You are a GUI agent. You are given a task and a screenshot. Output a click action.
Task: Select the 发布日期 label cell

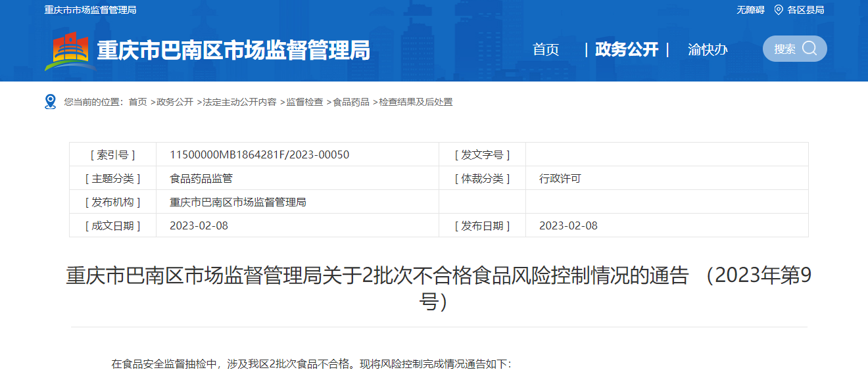pyautogui.click(x=482, y=225)
